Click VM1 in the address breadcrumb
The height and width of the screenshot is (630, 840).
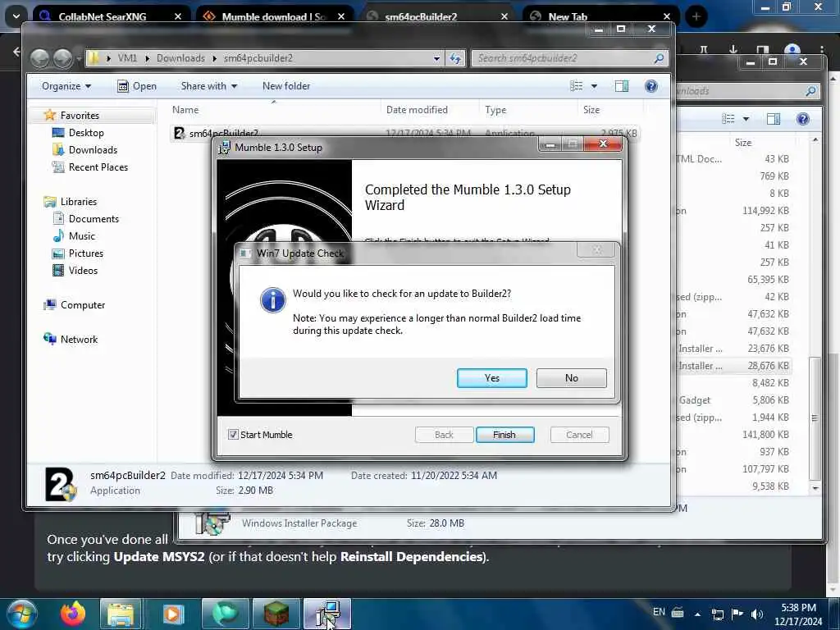(127, 58)
